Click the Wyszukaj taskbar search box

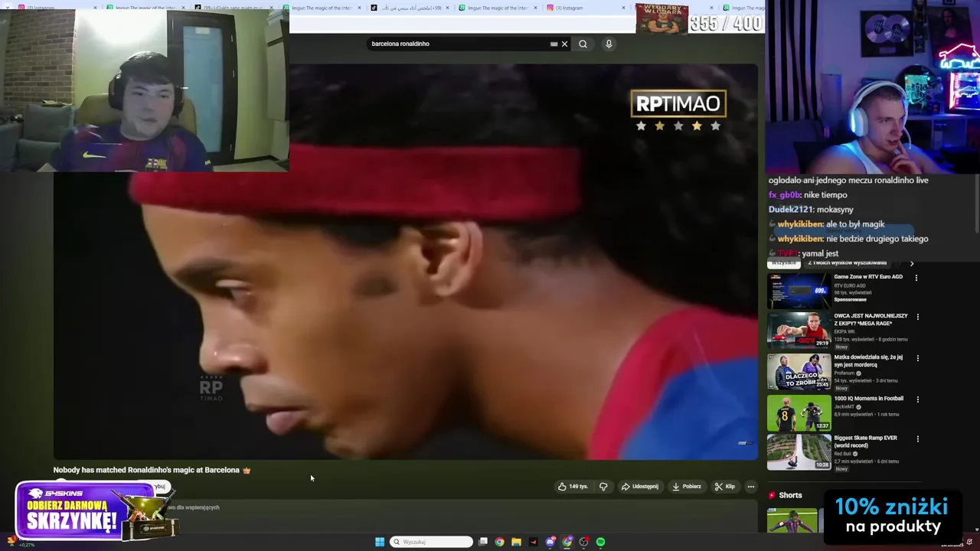pos(431,542)
